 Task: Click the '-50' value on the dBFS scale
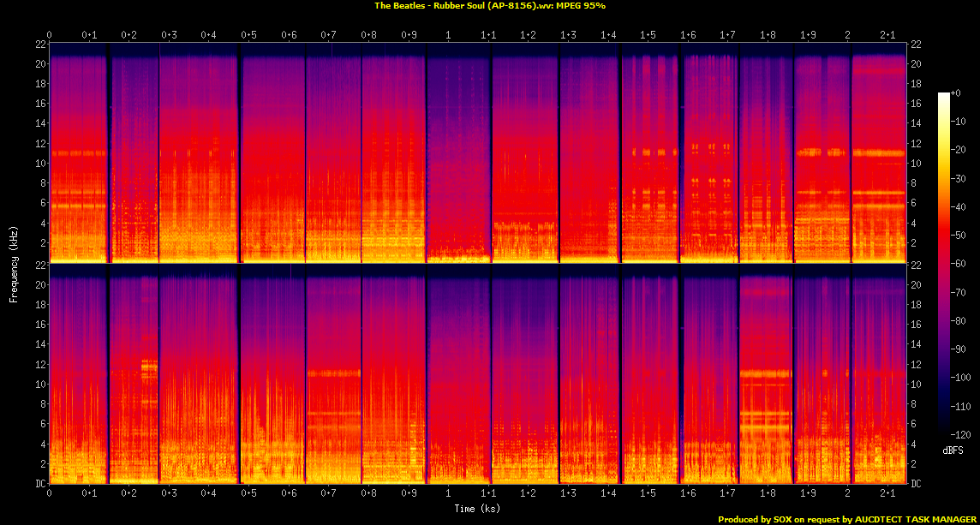(x=957, y=235)
